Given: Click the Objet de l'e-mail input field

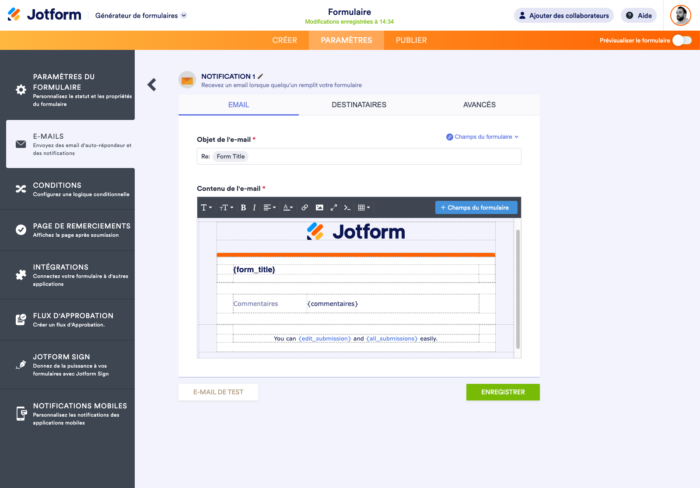Looking at the screenshot, I should pyautogui.click(x=359, y=156).
